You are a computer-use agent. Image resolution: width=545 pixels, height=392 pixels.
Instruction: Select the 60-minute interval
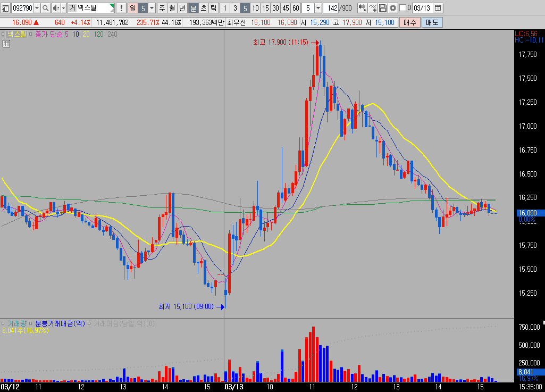[296, 7]
